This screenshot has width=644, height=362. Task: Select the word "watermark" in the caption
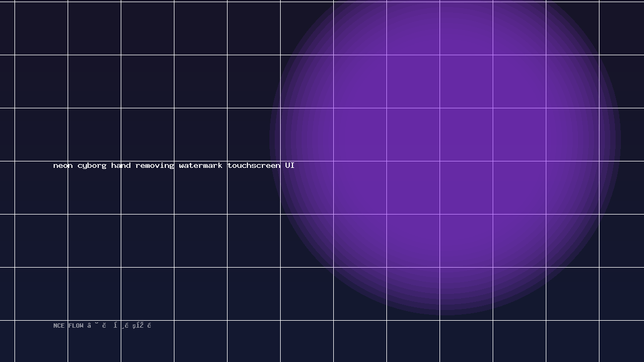(x=201, y=165)
